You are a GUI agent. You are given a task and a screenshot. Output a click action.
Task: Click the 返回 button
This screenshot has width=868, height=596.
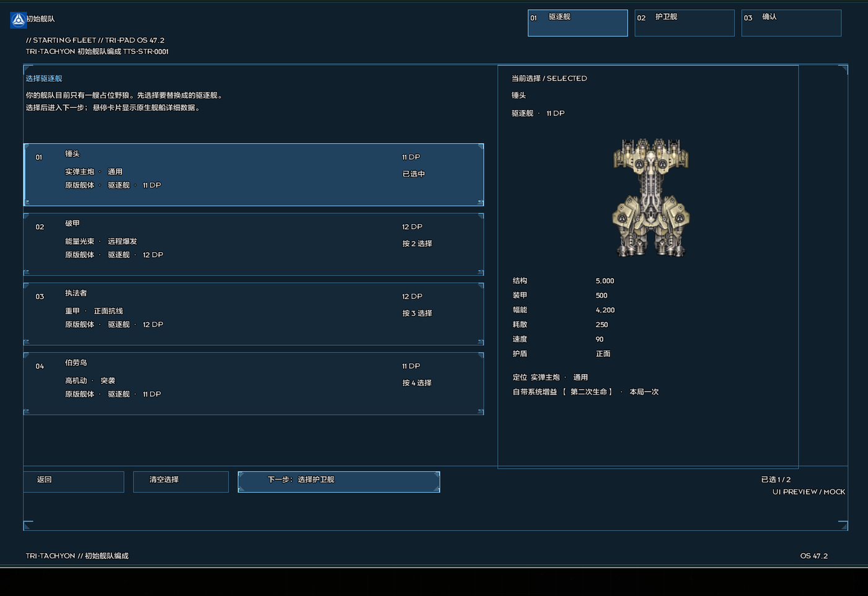pyautogui.click(x=74, y=482)
